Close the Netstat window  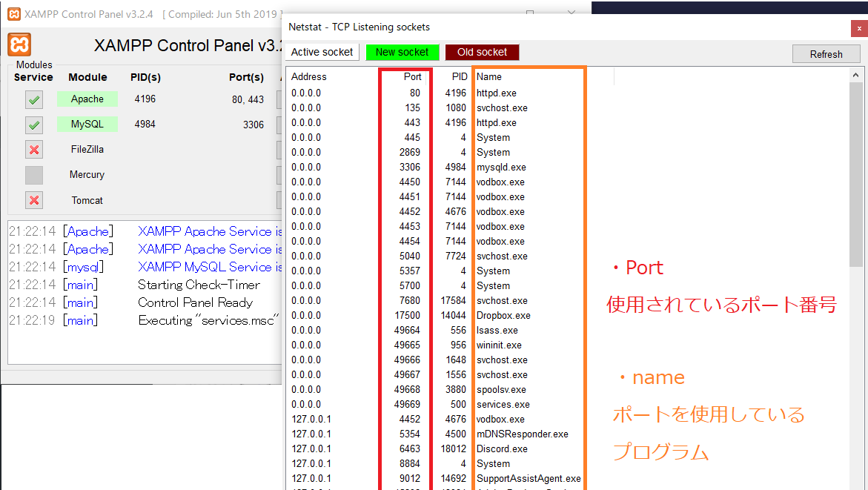859,27
